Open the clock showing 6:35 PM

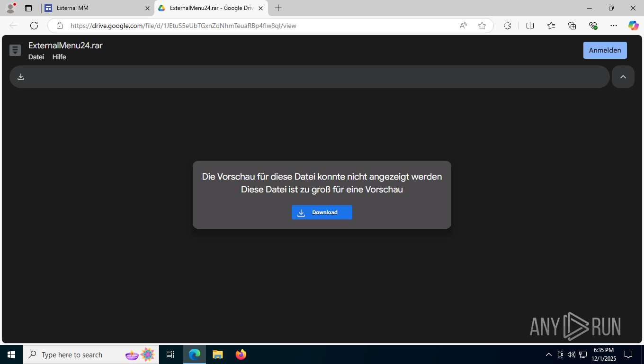pyautogui.click(x=603, y=355)
